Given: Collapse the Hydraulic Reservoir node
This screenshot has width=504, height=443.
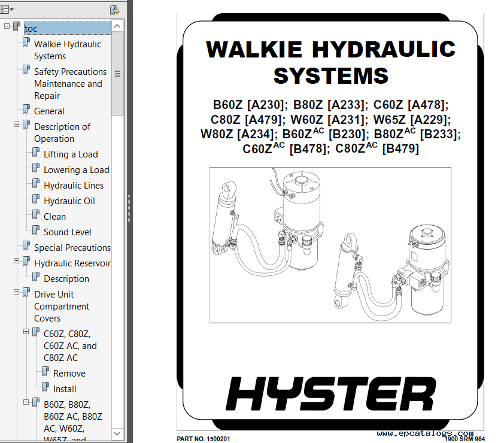Looking at the screenshot, I should (16, 261).
